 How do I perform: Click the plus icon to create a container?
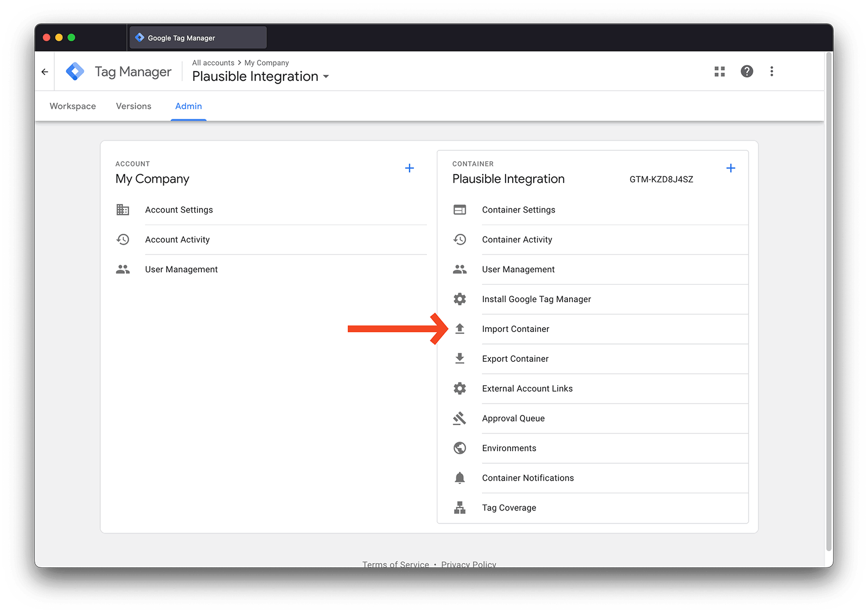(730, 168)
